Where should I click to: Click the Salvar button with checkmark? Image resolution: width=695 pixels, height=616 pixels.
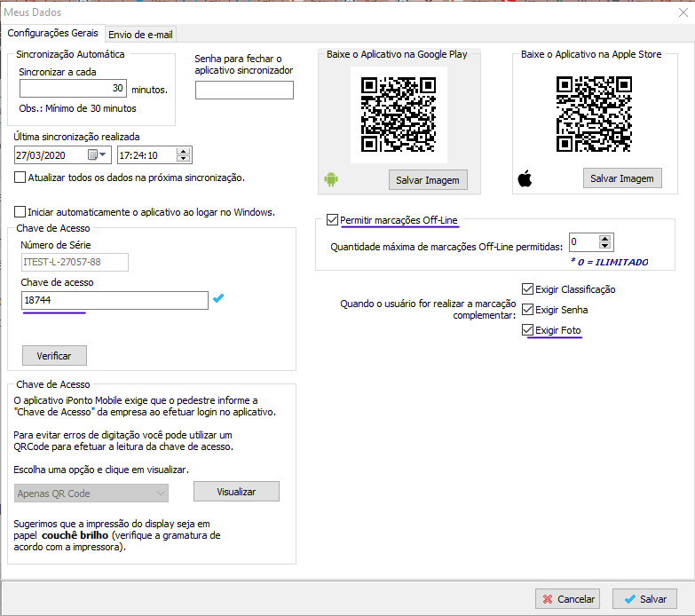(x=645, y=599)
